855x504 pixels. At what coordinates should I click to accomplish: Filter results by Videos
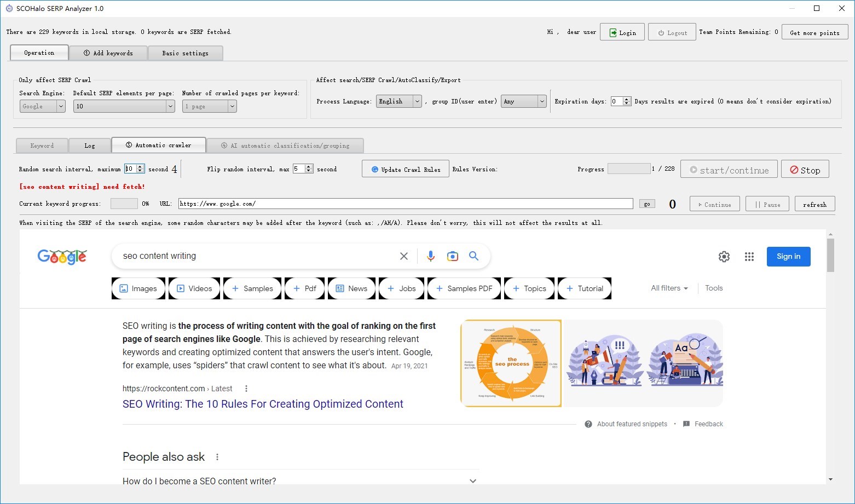coord(194,288)
